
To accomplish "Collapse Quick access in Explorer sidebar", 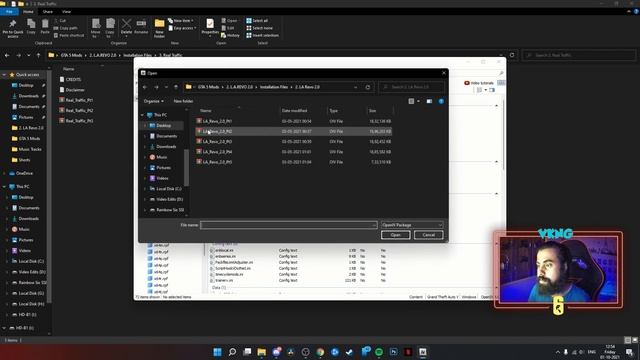I will point(4,75).
